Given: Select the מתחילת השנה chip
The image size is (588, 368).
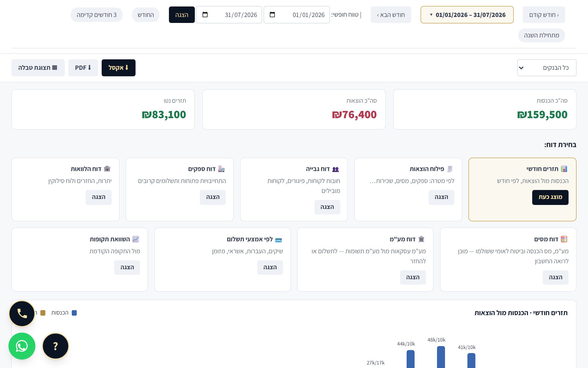Looking at the screenshot, I should coord(541,35).
